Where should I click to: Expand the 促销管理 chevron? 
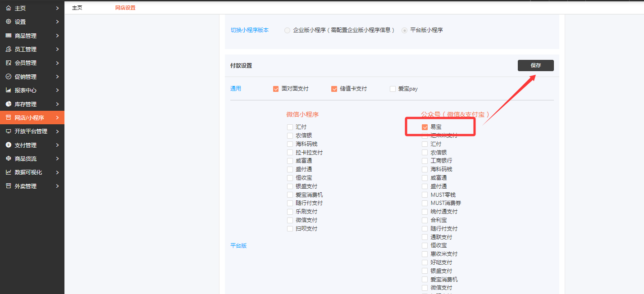(x=57, y=77)
